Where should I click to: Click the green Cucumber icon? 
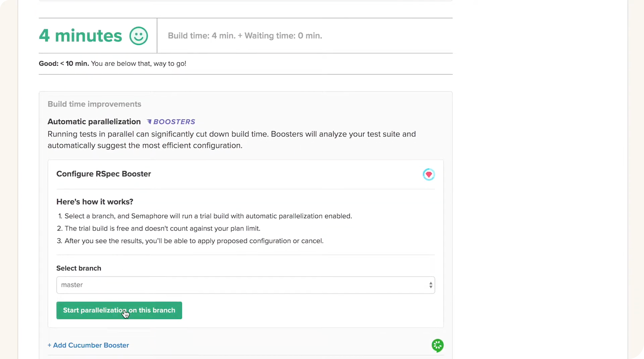pyautogui.click(x=437, y=345)
